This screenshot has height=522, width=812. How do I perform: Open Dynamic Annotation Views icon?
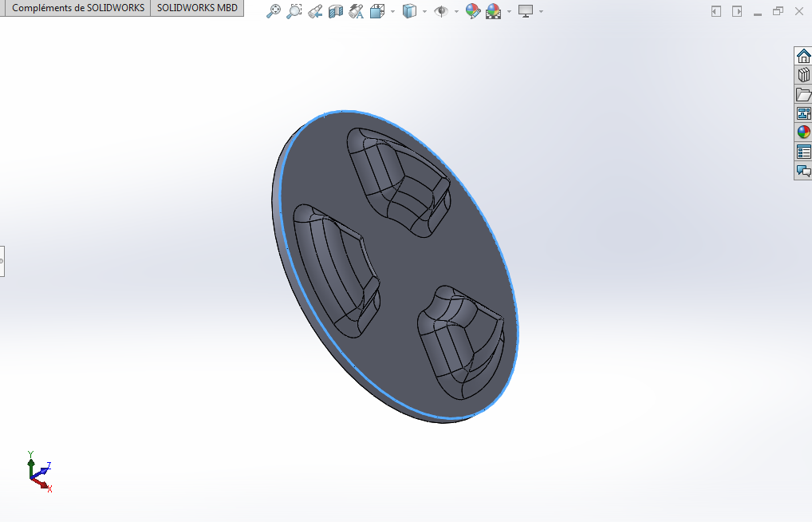tap(357, 11)
